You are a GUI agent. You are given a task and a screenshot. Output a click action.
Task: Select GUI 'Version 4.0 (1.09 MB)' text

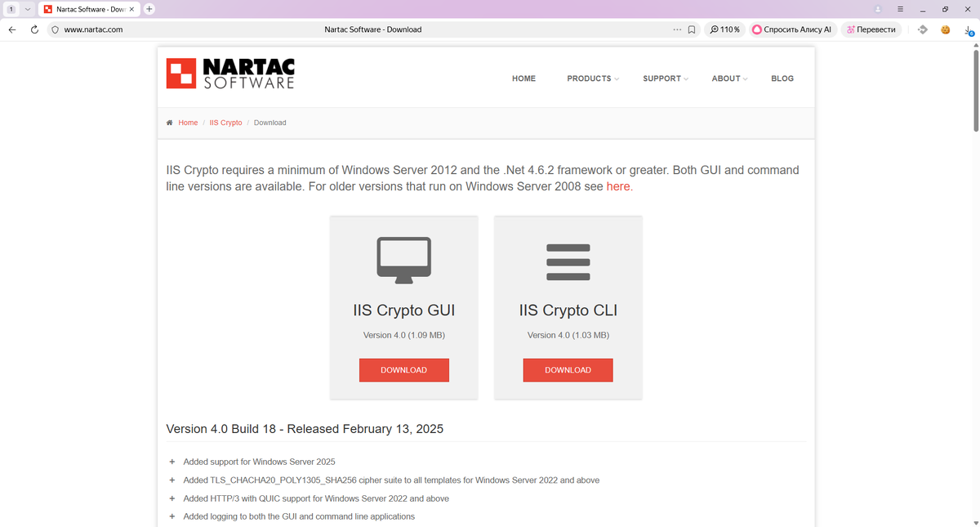[403, 335]
